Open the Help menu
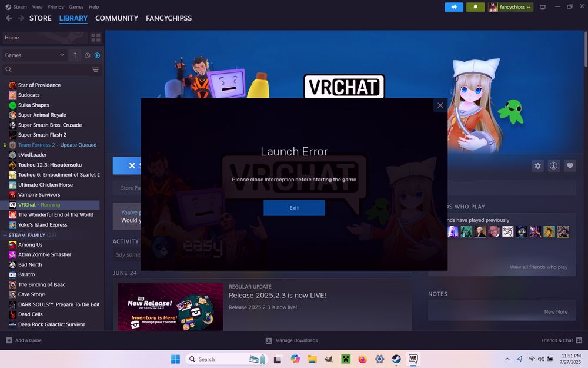 click(93, 6)
